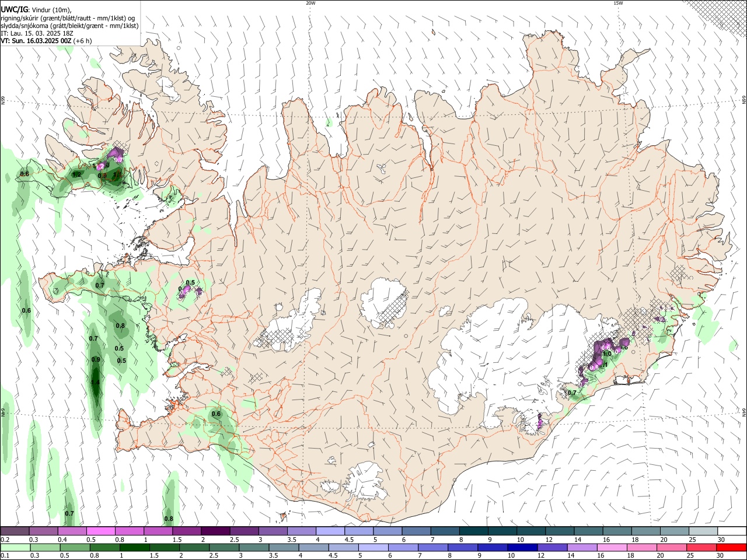Image resolution: width=747 pixels, height=560 pixels.
Task: Click the 'VT: Sun. 16.03.2025 00Z (+6 h)' line
Action: 46,41
